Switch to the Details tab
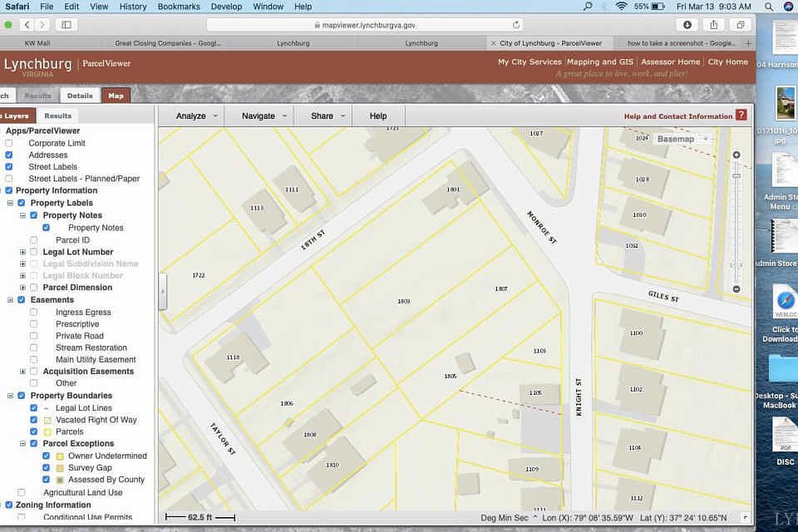This screenshot has width=798, height=532. pos(80,96)
